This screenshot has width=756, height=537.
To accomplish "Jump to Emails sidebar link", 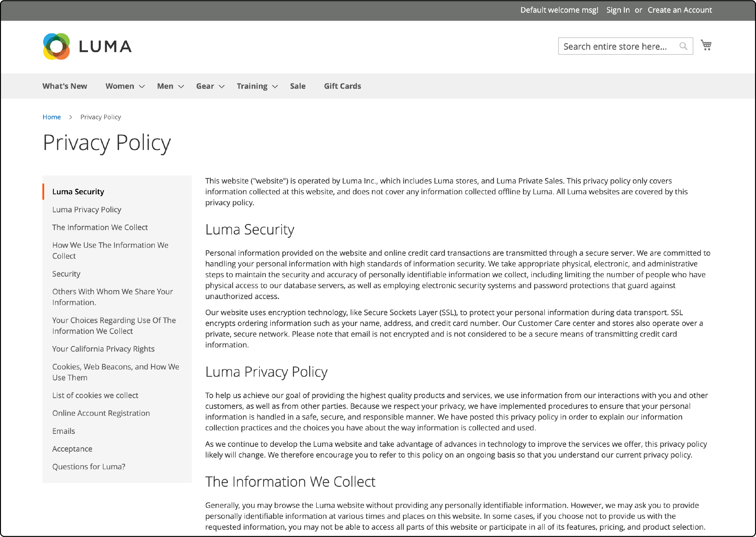I will pyautogui.click(x=64, y=431).
